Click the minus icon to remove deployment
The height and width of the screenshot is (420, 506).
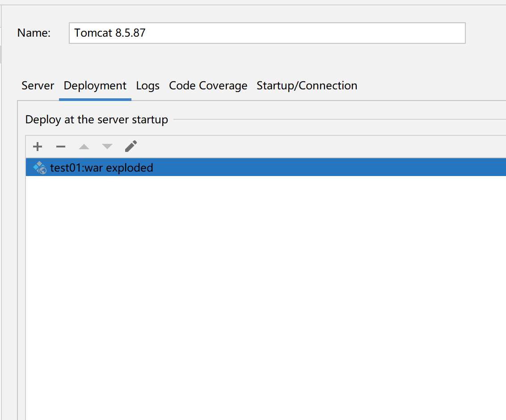pos(61,147)
